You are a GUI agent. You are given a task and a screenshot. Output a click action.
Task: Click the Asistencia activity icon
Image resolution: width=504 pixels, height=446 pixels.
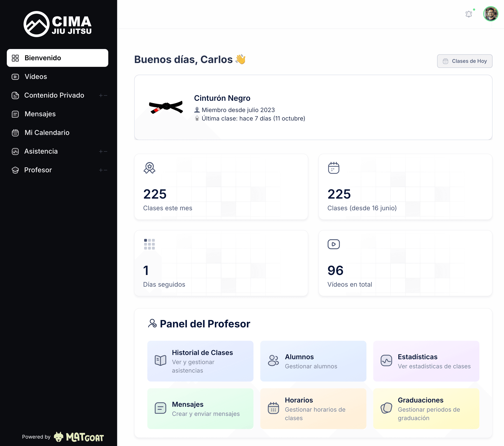click(15, 151)
